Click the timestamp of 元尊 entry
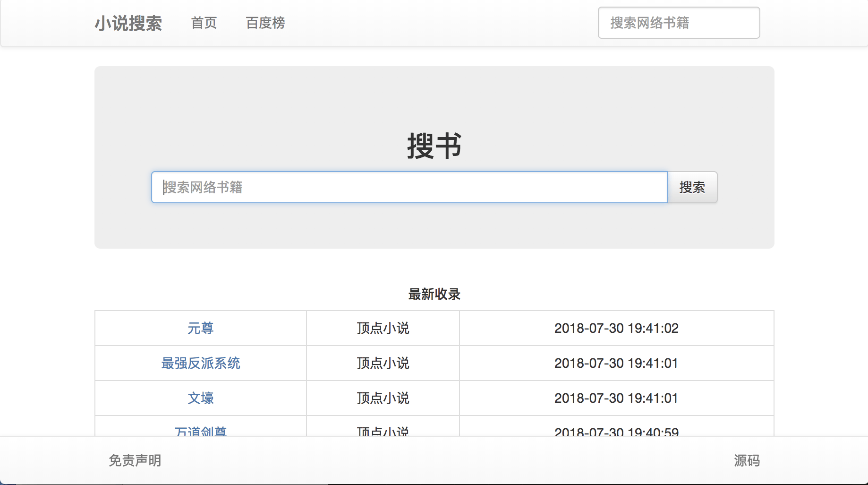 tap(616, 328)
